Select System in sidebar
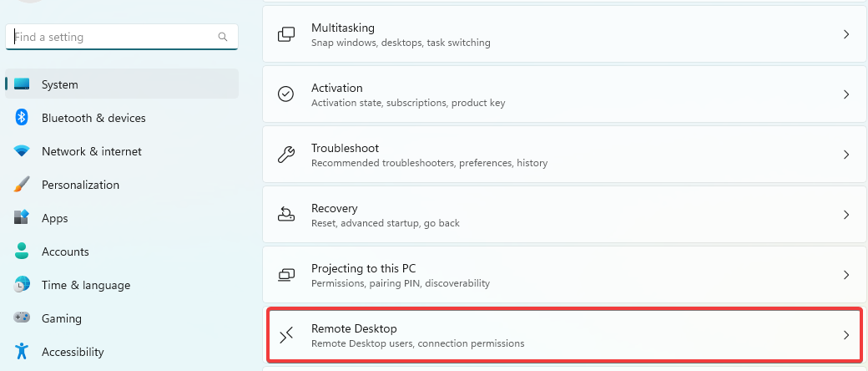The width and height of the screenshot is (868, 371). click(122, 84)
